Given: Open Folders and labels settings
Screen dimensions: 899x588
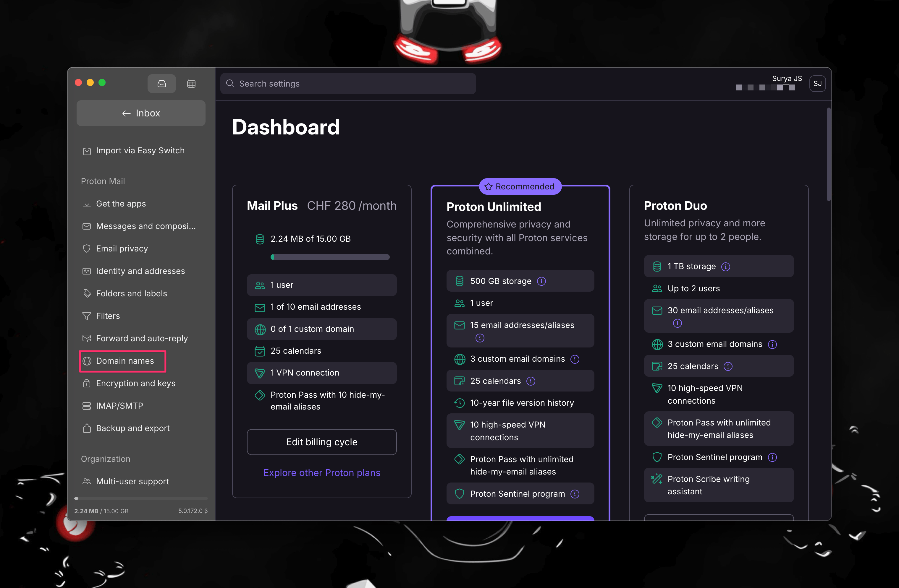Looking at the screenshot, I should click(x=125, y=294).
